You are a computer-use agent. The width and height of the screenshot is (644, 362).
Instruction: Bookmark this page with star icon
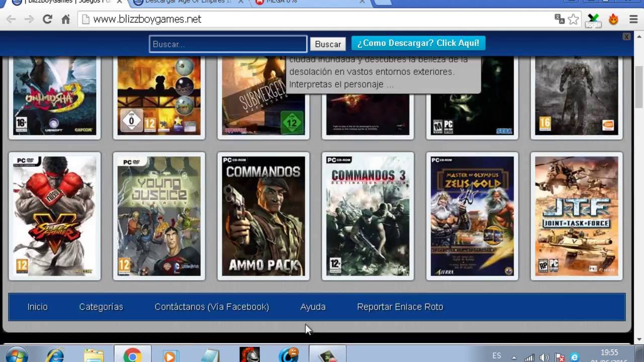pyautogui.click(x=573, y=20)
